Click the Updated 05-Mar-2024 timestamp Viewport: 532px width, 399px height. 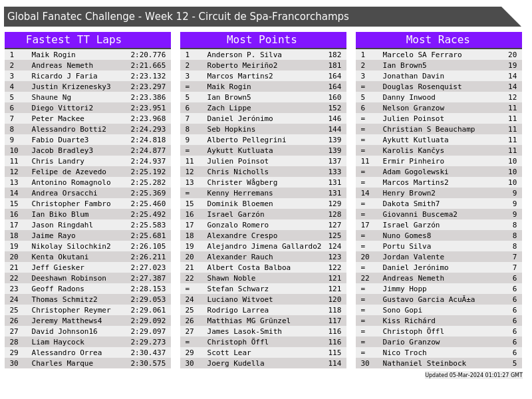[x=473, y=375]
